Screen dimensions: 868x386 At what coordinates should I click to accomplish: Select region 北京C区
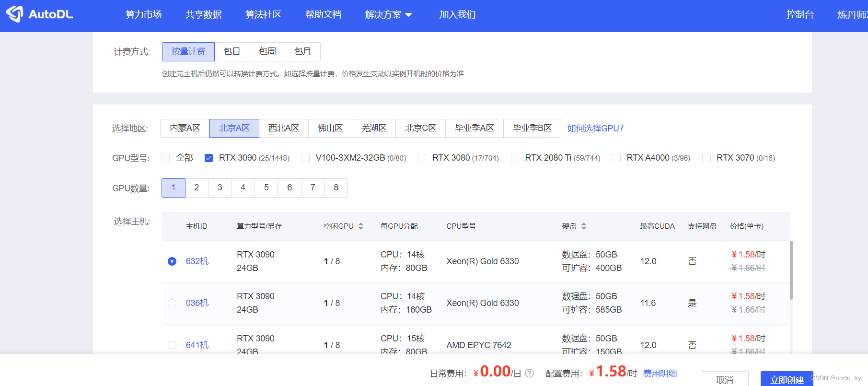(x=421, y=128)
